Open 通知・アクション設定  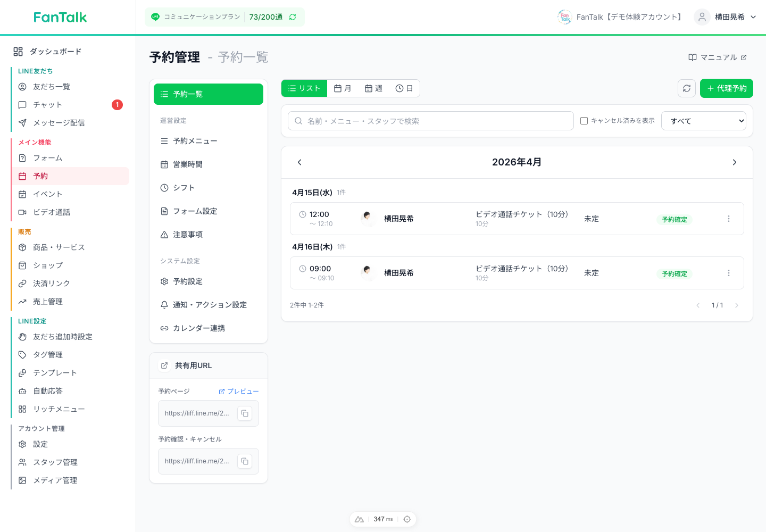pos(209,305)
